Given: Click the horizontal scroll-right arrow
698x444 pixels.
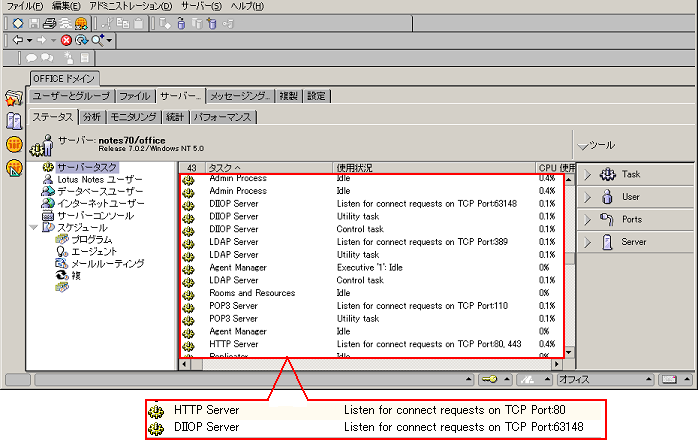Looking at the screenshot, I should click(x=556, y=364).
